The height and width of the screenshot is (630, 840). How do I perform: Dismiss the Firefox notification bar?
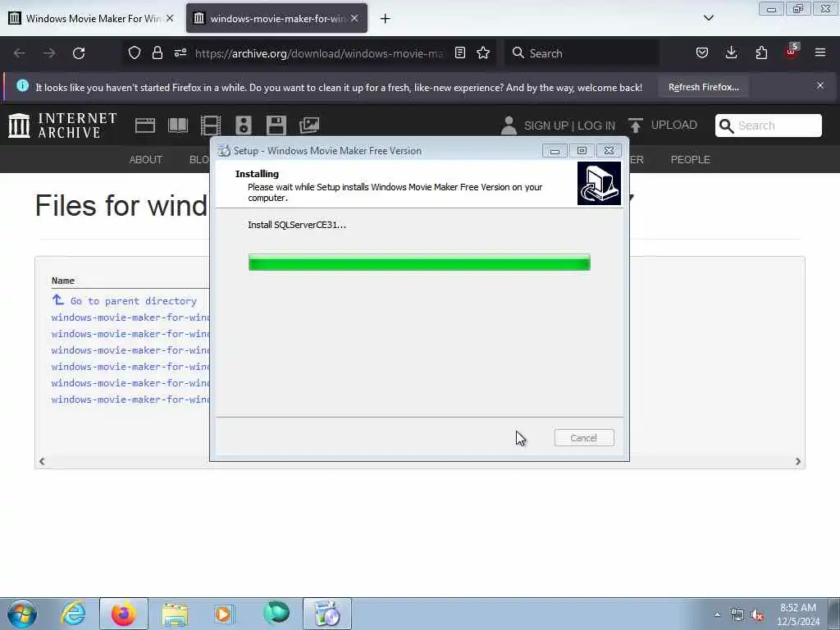click(x=820, y=85)
